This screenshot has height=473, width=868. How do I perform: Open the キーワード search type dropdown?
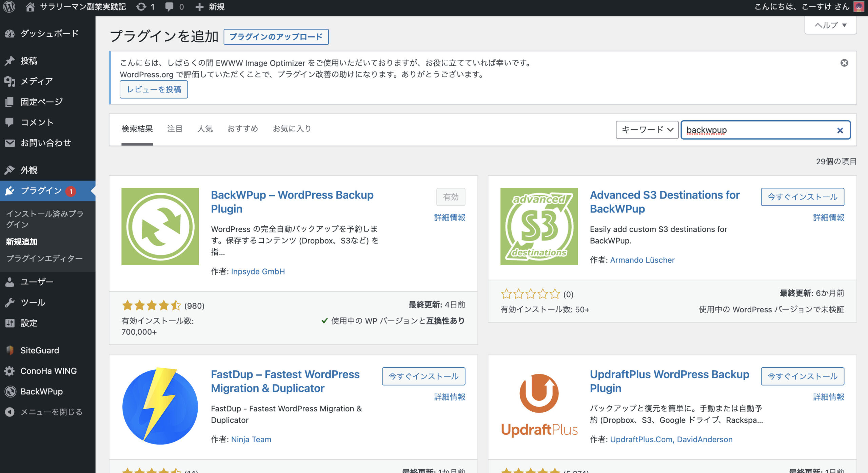[x=647, y=130]
